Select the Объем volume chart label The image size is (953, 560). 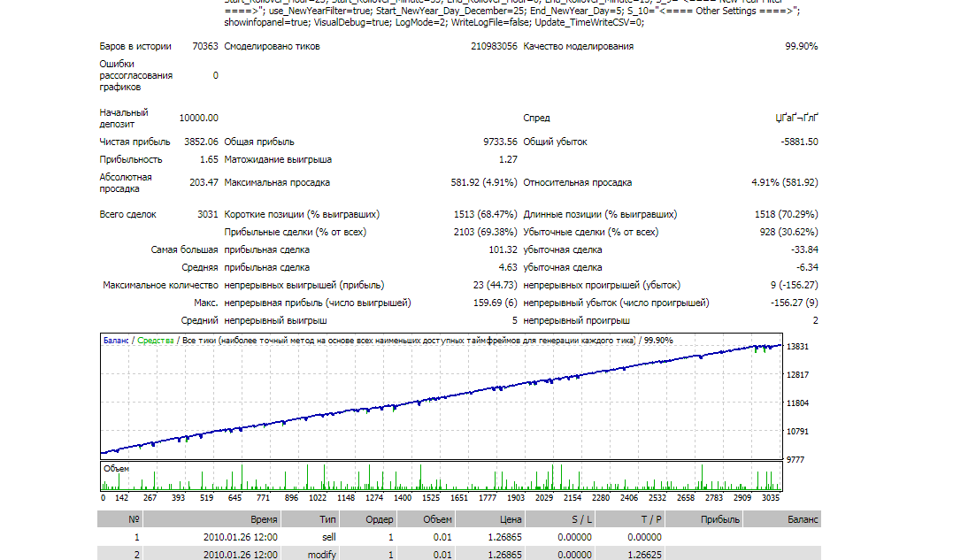click(x=116, y=469)
